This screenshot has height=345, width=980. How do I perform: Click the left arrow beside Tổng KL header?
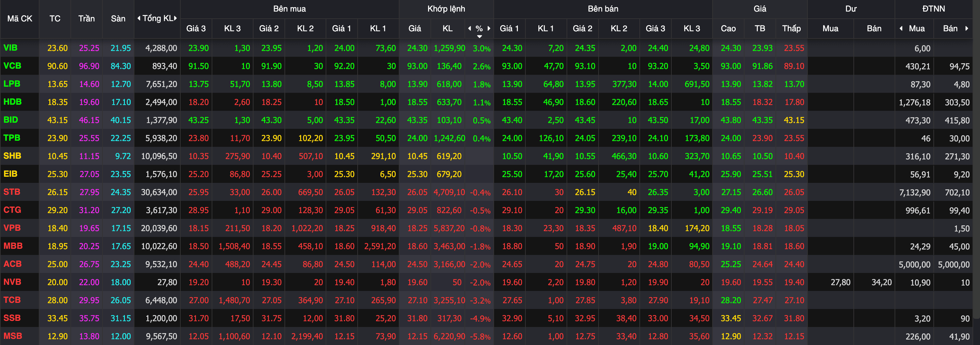(139, 18)
